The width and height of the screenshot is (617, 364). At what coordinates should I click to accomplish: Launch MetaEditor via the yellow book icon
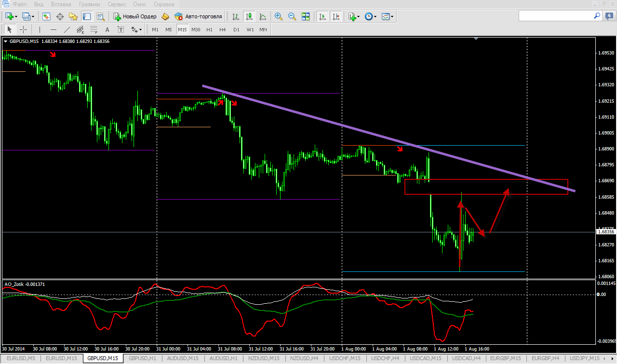(165, 16)
